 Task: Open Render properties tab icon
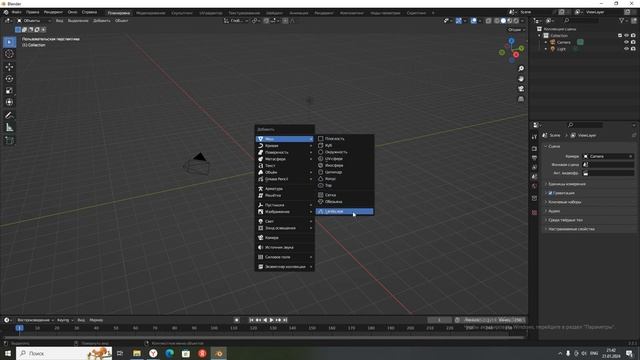pos(534,149)
